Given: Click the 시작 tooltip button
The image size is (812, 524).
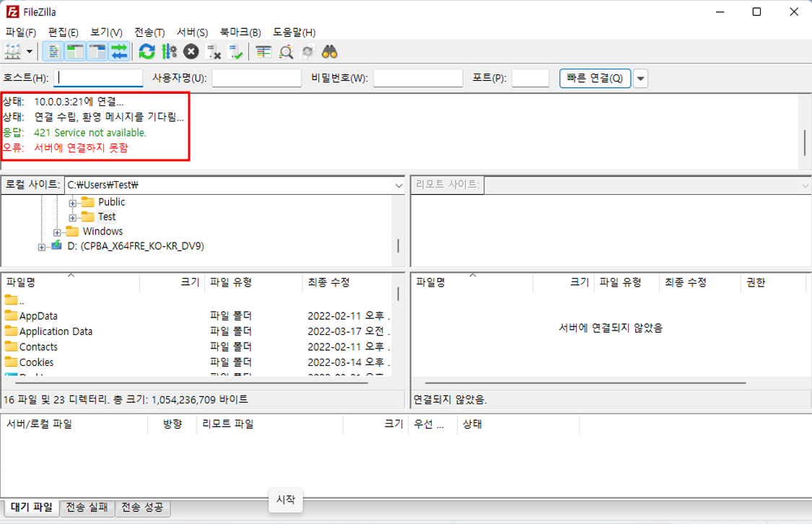Looking at the screenshot, I should (x=286, y=499).
